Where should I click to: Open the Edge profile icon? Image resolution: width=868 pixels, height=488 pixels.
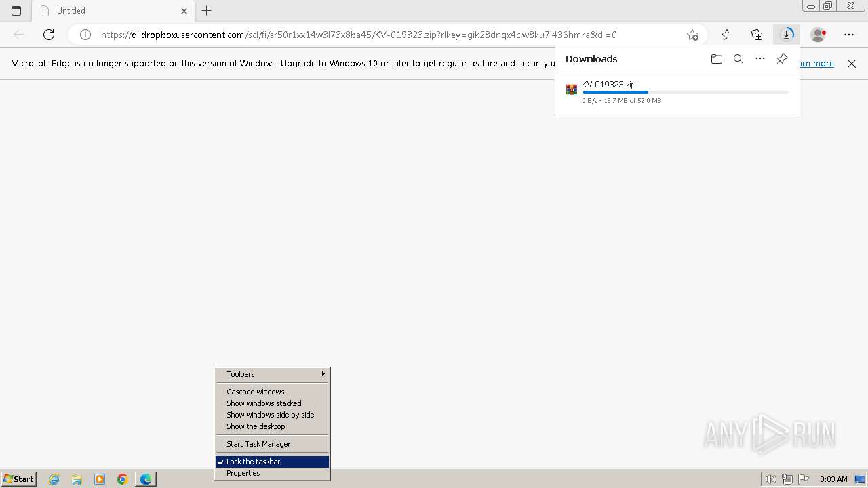click(x=818, y=35)
